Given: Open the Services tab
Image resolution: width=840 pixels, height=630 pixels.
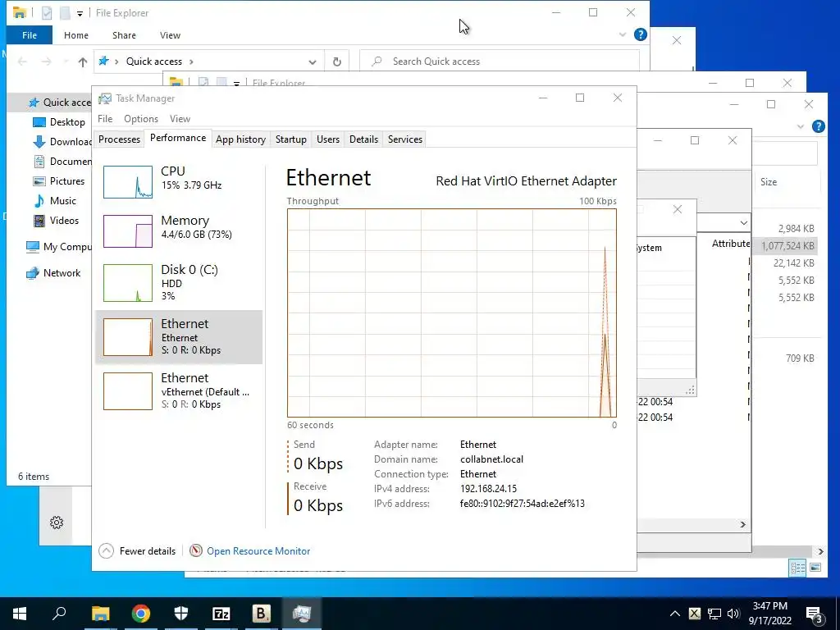Looking at the screenshot, I should click(405, 139).
